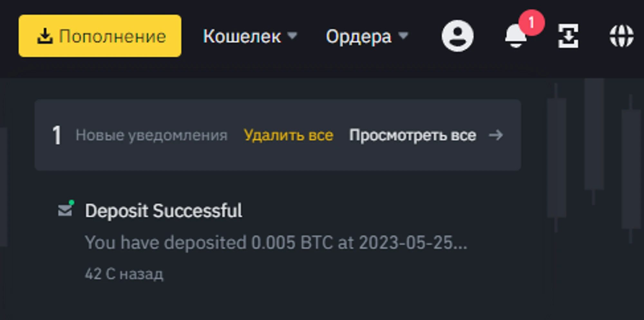Viewport: 644px width, 320px height.
Task: Open the Ордера orders menu
Action: click(358, 36)
